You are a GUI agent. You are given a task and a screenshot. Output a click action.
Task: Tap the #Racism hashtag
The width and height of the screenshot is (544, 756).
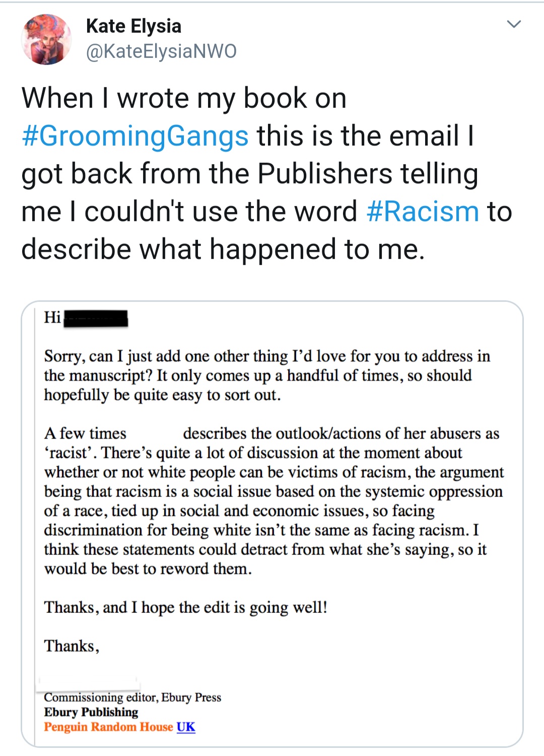[x=423, y=211]
